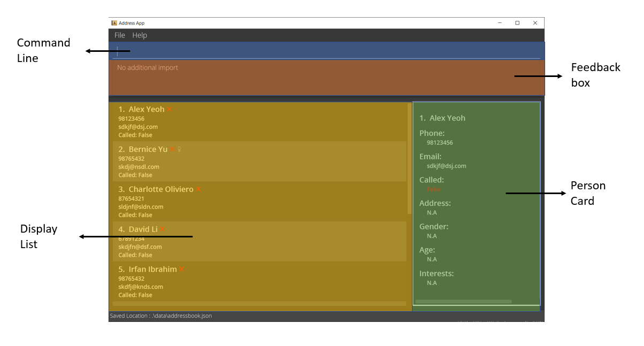The image size is (644, 346).
Task: Click the Address App icon in title bar
Action: [114, 23]
